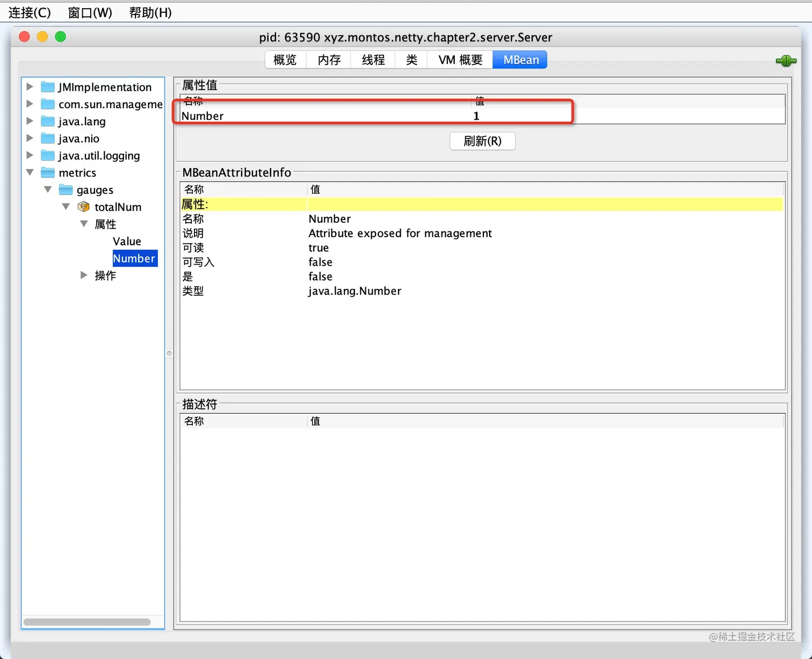Screen dimensions: 812x659
Task: Click 名称 header in 描述符 table
Action: click(244, 421)
